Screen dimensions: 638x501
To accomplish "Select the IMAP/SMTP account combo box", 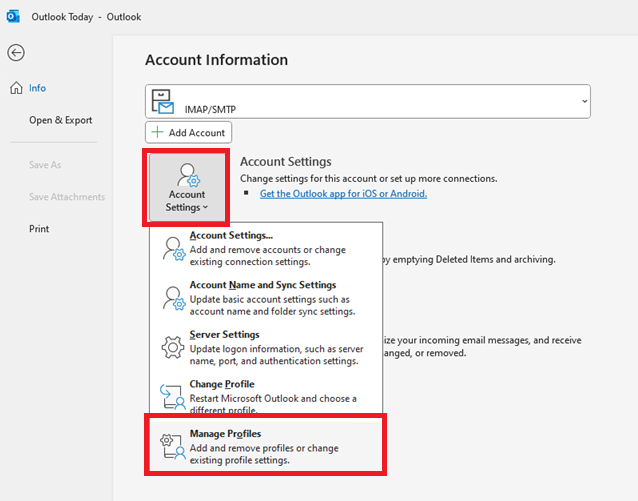I will (x=368, y=101).
